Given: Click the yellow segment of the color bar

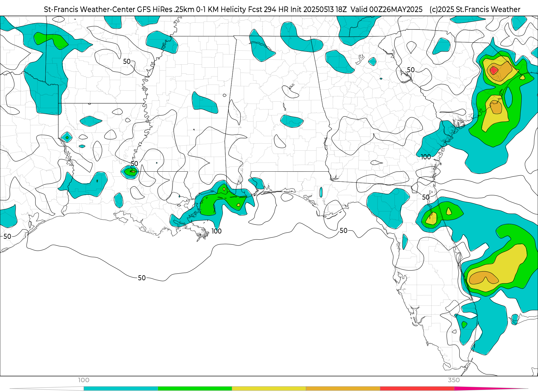Looking at the screenshot, I should coord(269,388).
